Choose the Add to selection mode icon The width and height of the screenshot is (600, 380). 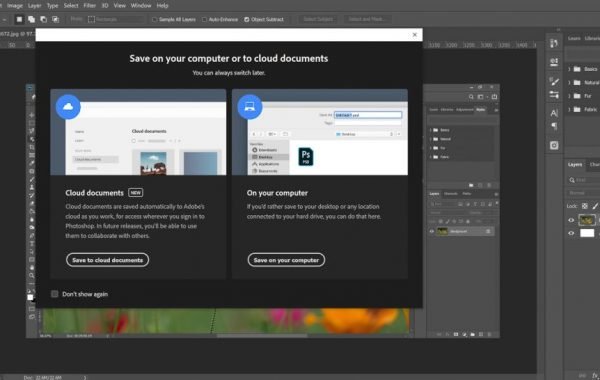tap(31, 19)
